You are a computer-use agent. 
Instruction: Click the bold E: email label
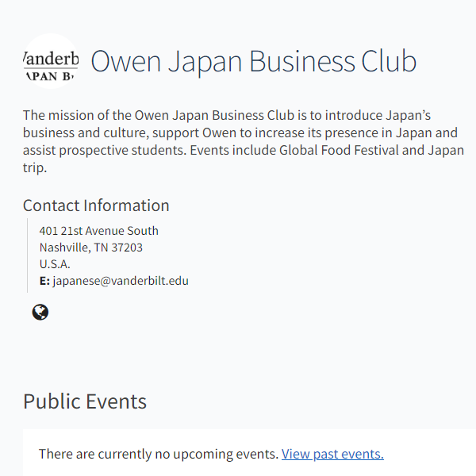44,281
